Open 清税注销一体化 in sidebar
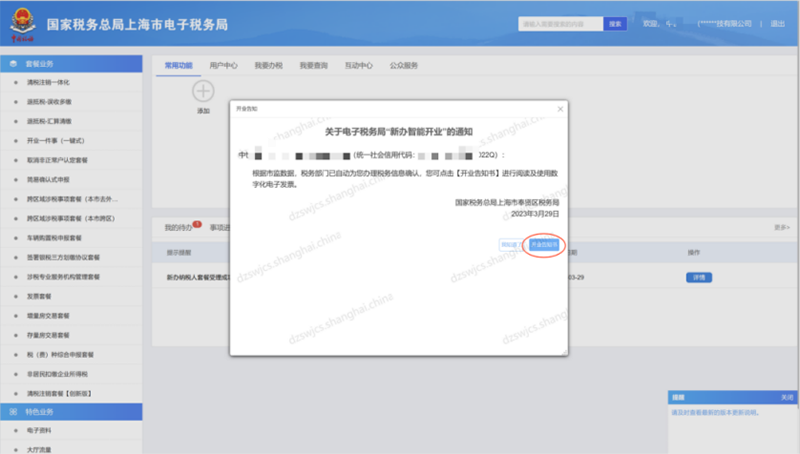This screenshot has height=454, width=800. pos(48,82)
